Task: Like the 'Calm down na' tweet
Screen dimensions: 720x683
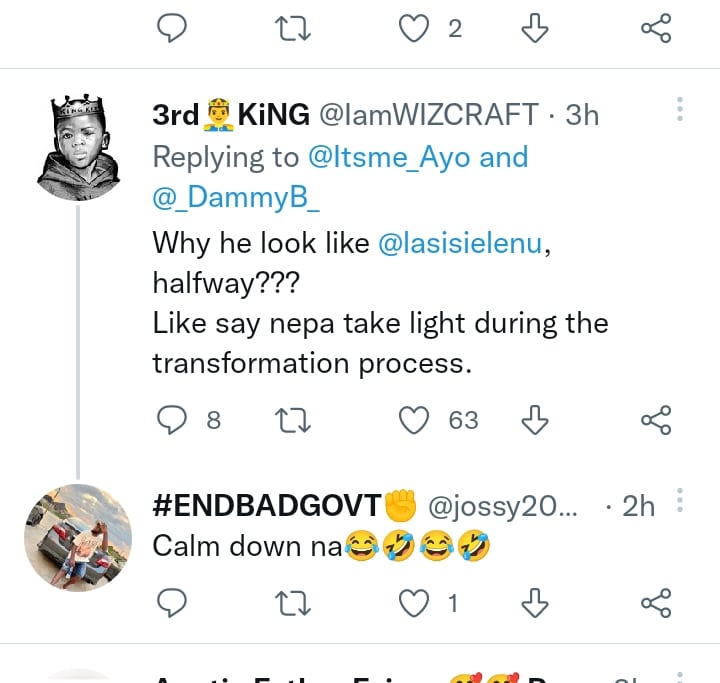Action: tap(414, 602)
